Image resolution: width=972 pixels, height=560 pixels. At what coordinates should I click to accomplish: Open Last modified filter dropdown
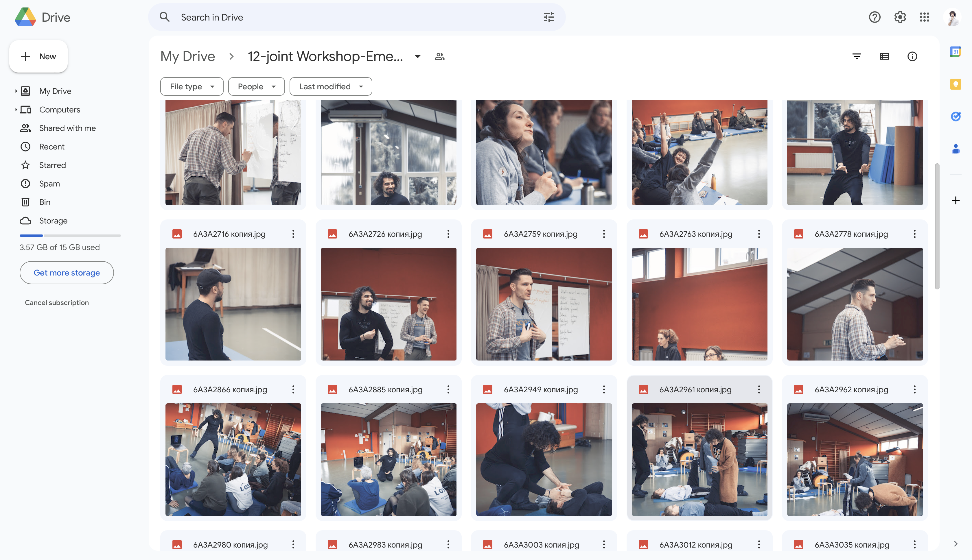click(331, 86)
